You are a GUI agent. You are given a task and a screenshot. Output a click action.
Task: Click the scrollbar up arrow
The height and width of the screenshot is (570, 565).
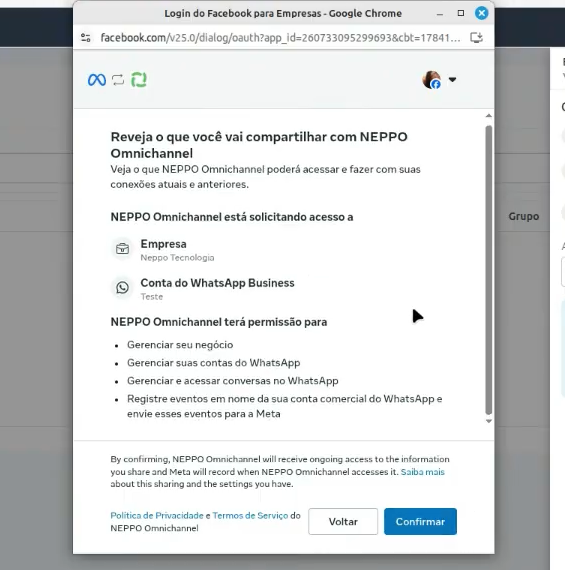(489, 116)
